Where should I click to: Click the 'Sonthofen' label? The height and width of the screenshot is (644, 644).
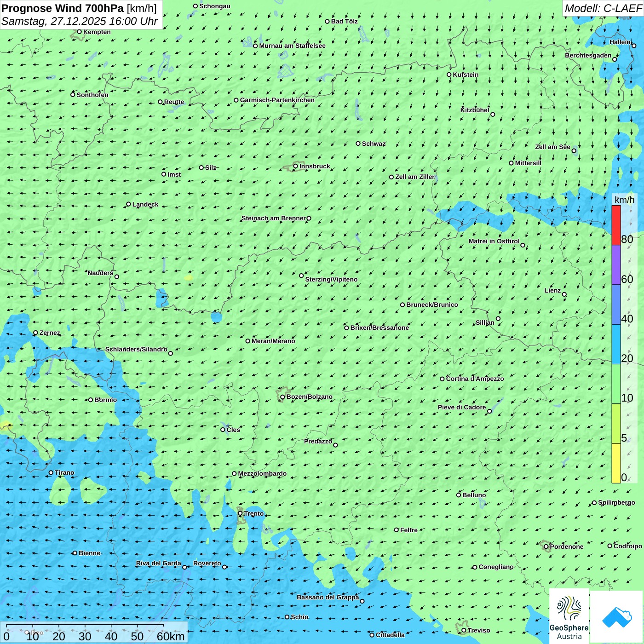92,95
